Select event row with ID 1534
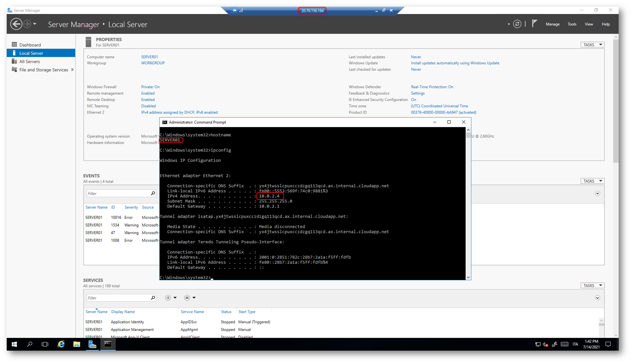The image size is (632, 364). coord(122,225)
